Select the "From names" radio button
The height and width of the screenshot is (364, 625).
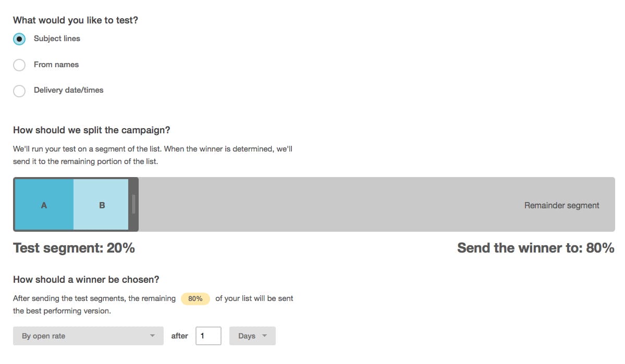pyautogui.click(x=19, y=65)
